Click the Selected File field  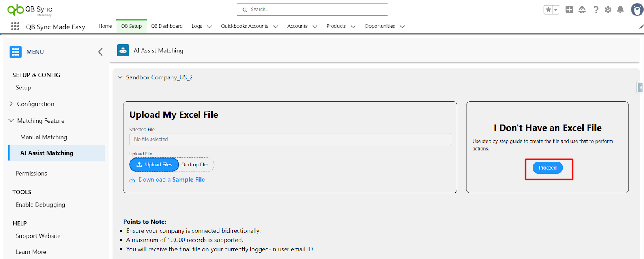[290, 139]
